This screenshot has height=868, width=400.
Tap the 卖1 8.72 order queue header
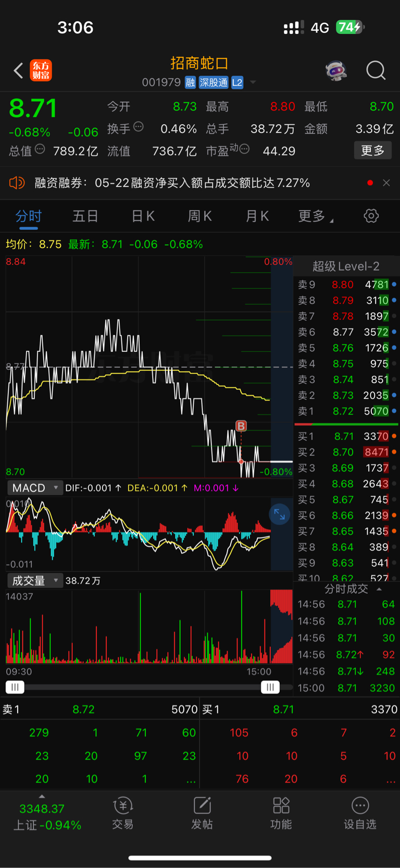100,710
